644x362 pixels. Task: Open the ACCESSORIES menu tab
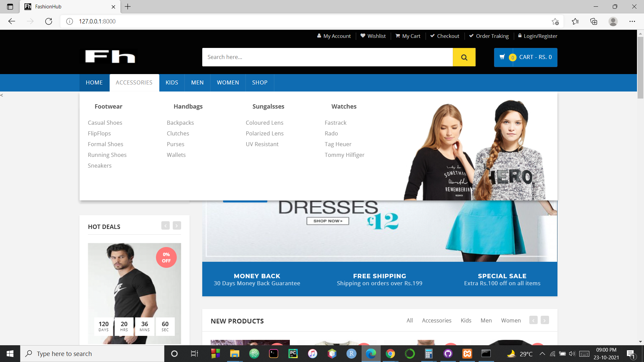[134, 82]
